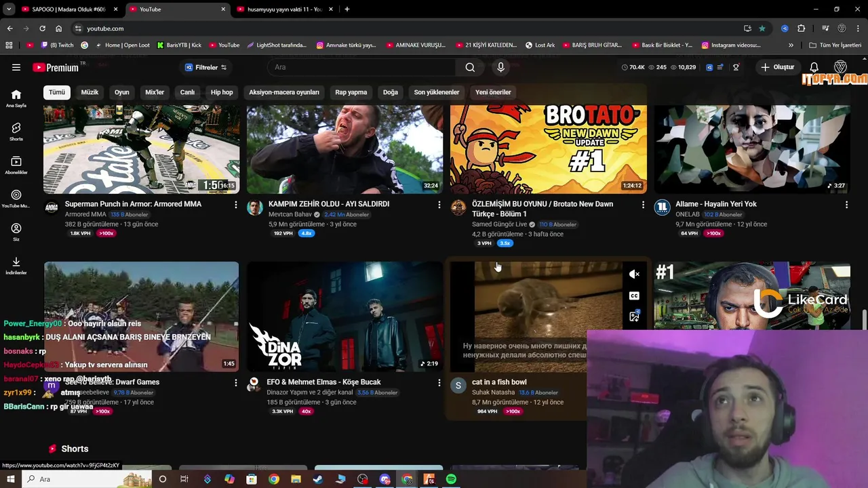Open Task View on the taskbar
The image size is (868, 488).
point(184,479)
